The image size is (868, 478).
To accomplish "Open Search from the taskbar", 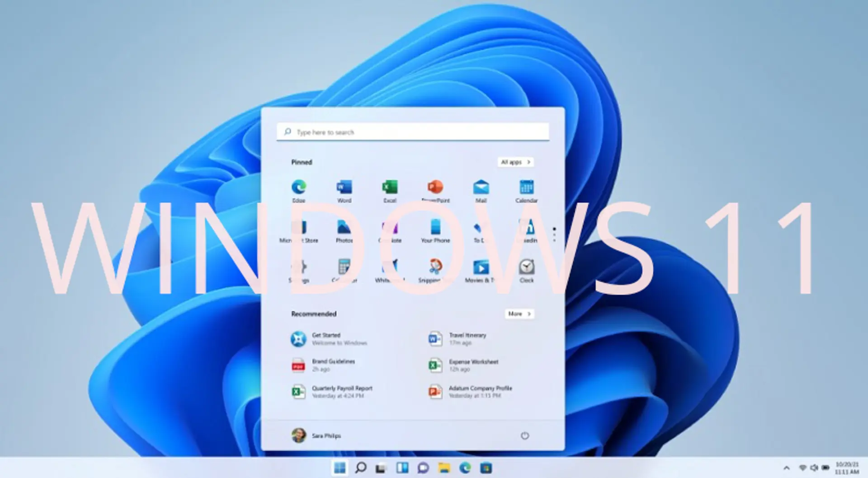I will click(360, 468).
